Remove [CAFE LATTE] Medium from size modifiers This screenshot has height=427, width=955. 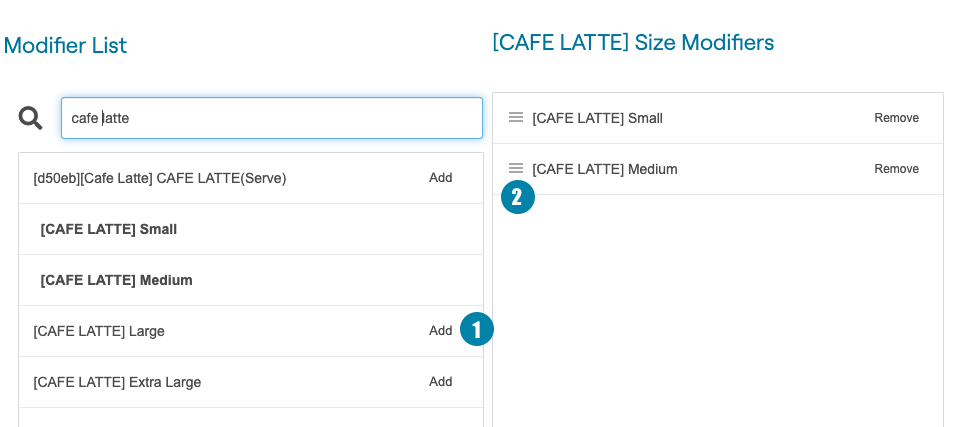tap(896, 169)
